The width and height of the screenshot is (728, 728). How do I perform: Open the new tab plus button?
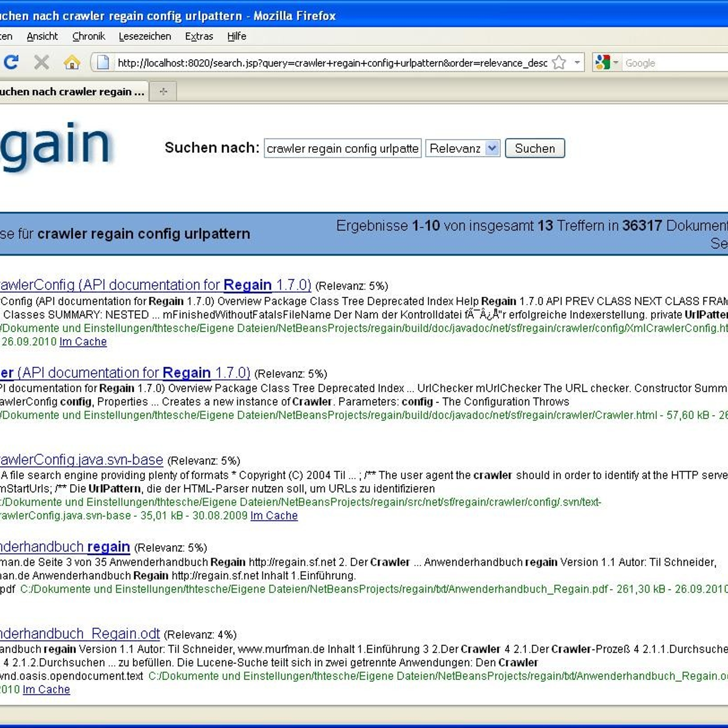(163, 91)
